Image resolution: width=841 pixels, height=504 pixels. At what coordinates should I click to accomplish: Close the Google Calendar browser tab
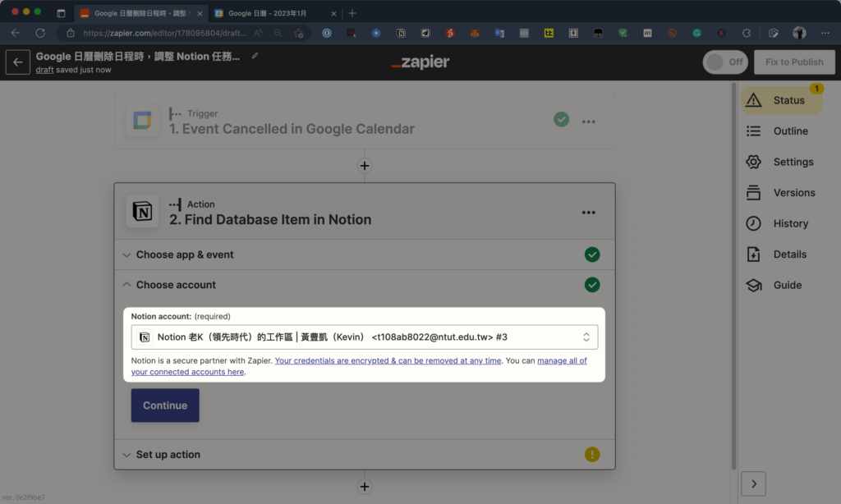[x=333, y=13]
